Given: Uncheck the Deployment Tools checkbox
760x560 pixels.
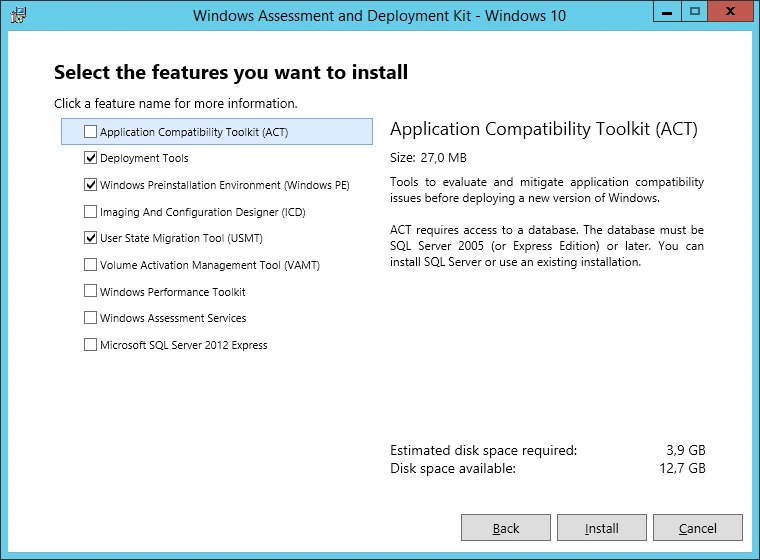Looking at the screenshot, I should tap(91, 158).
